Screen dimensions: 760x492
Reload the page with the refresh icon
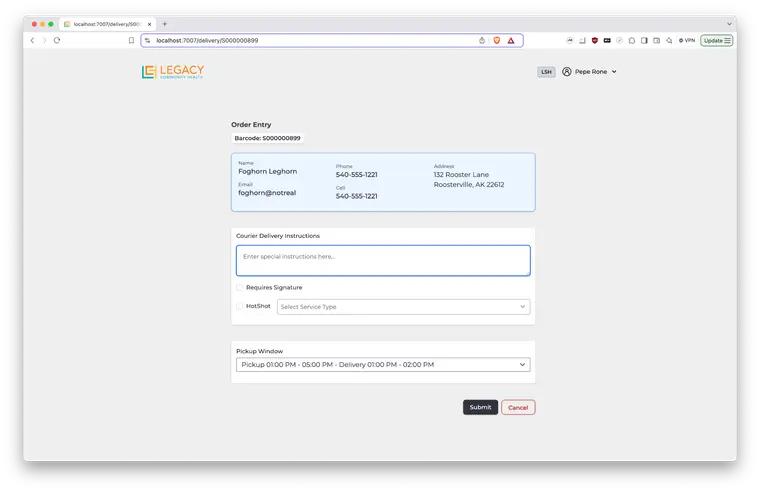tap(57, 40)
